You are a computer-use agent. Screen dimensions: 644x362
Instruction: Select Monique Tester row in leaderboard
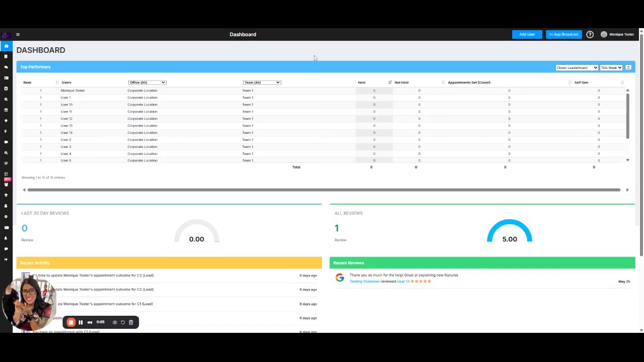tap(324, 90)
